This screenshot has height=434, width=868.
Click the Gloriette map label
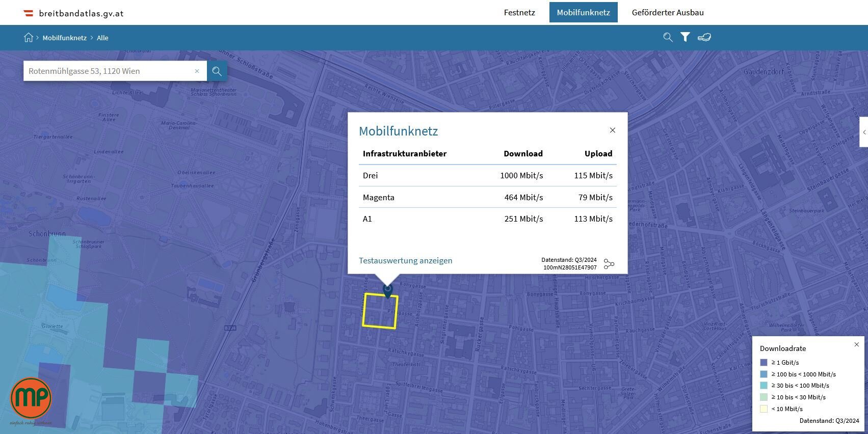point(52,326)
